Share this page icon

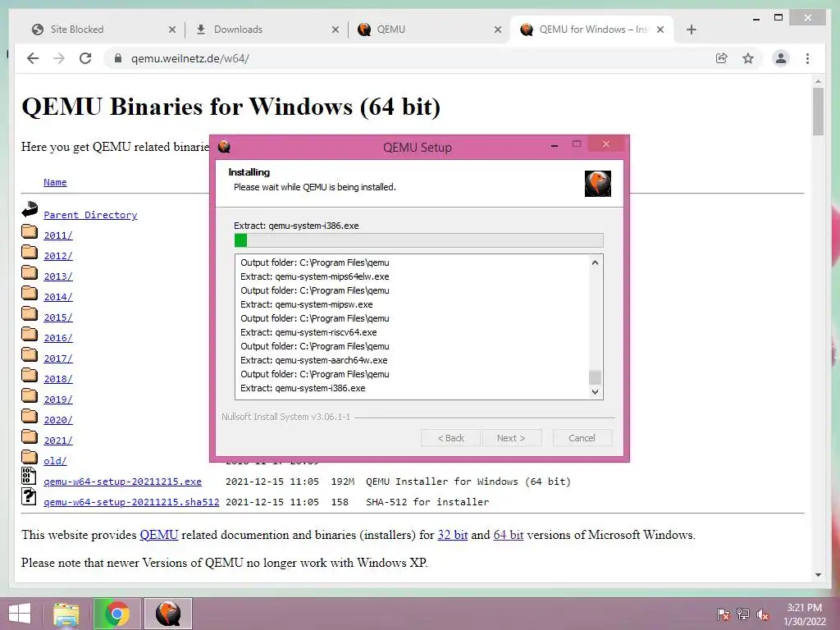tap(722, 58)
